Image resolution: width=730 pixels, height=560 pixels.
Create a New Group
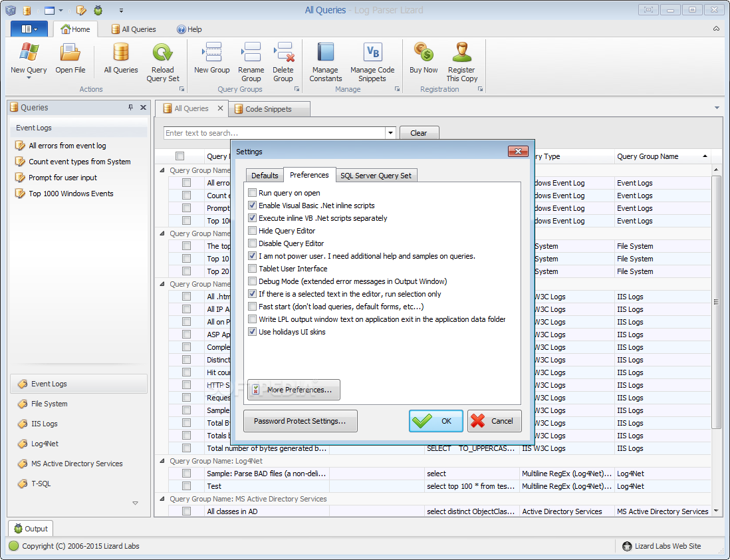pos(212,59)
